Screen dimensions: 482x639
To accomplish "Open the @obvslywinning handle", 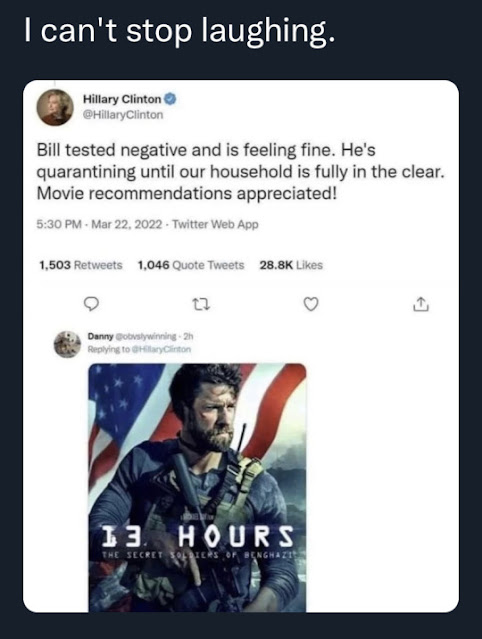I will coord(146,337).
